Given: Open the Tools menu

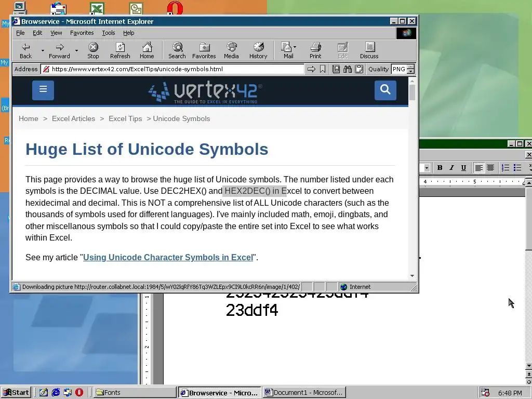Looking at the screenshot, I should 109,33.
